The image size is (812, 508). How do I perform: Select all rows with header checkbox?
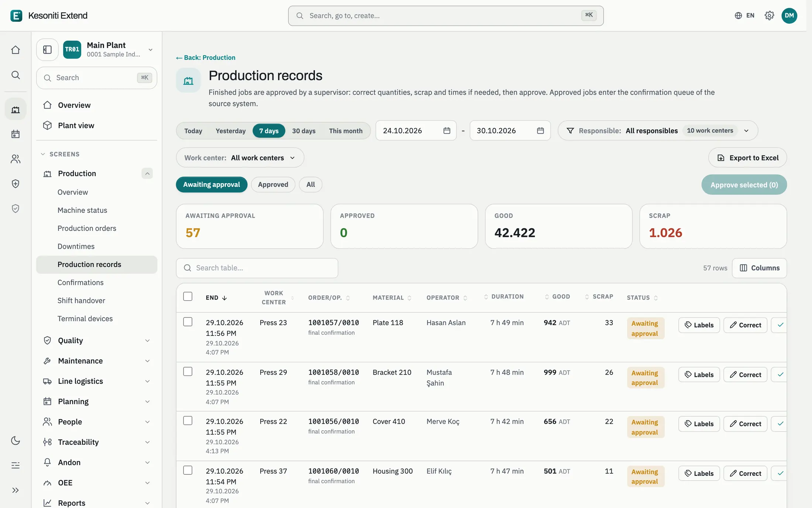pos(188,296)
